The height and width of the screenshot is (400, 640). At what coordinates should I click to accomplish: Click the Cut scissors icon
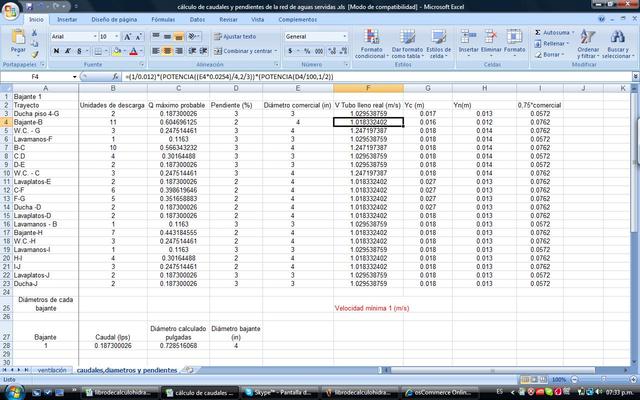(x=35, y=33)
